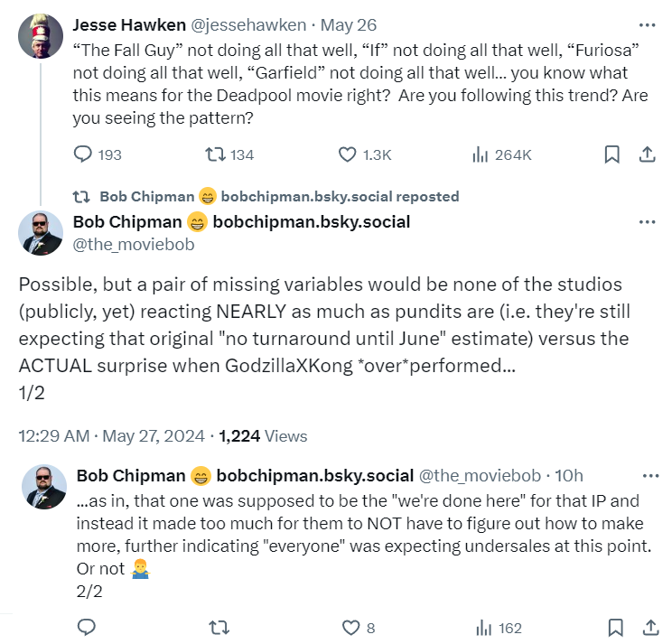672x644 pixels.
Task: Like Jesse Hawken's tweet
Action: tap(348, 155)
